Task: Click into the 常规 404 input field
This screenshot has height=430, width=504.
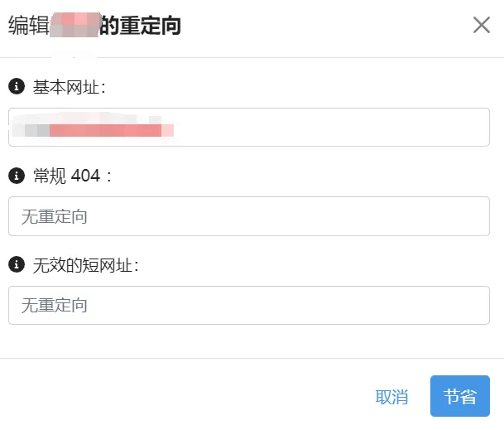Action: (248, 216)
